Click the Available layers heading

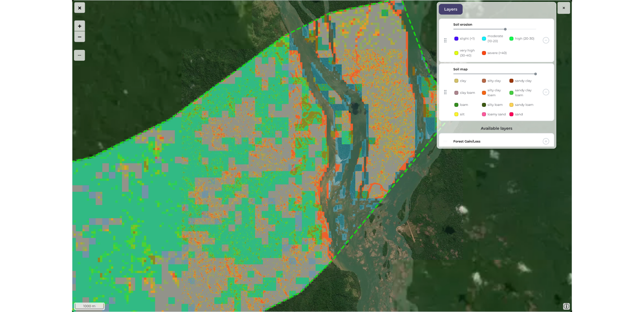point(496,128)
